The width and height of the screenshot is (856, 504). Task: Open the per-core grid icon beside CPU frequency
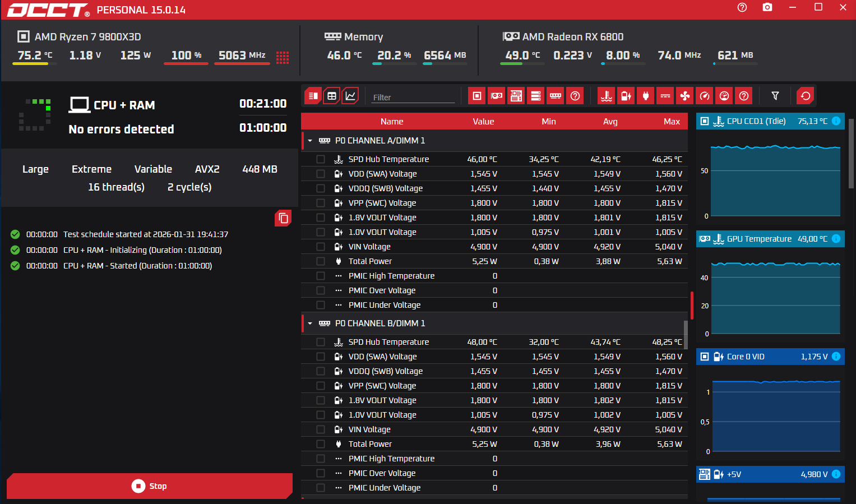283,57
